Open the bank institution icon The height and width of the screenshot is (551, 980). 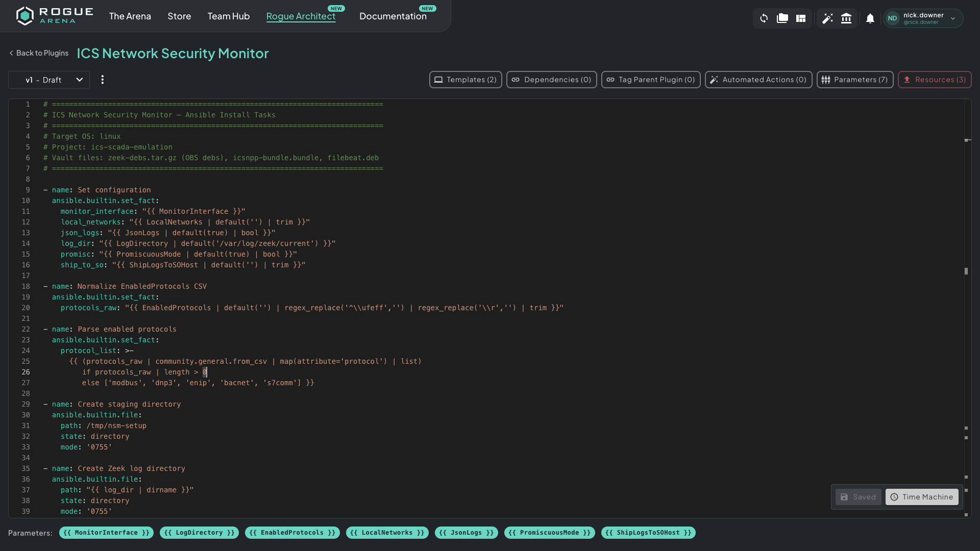tap(846, 18)
